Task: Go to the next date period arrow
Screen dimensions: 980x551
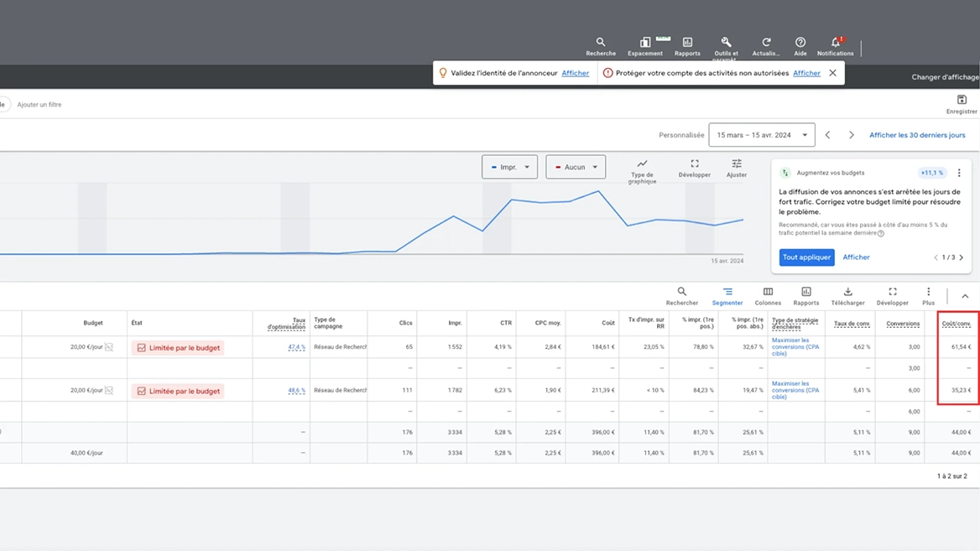Action: click(x=852, y=135)
